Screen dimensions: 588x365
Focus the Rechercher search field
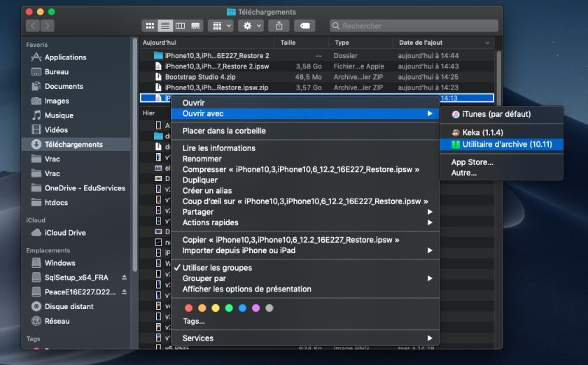tap(414, 26)
